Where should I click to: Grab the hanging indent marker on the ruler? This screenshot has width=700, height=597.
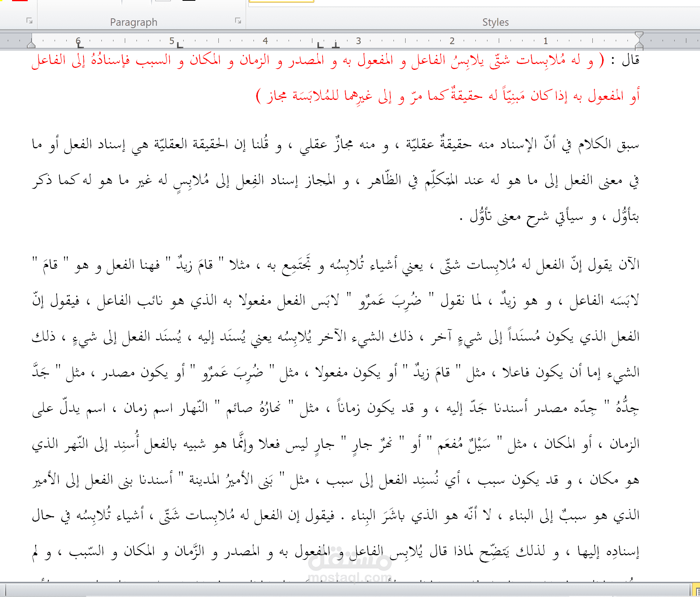pos(639,44)
